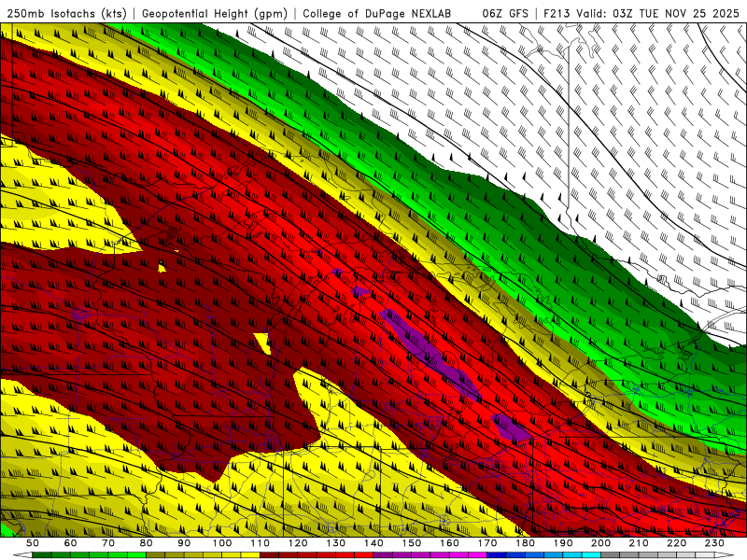Viewport: 747px width, 560px height.
Task: Click the 'Valid: 03Z TUE NOV 25 2025' text
Action: [x=658, y=14]
